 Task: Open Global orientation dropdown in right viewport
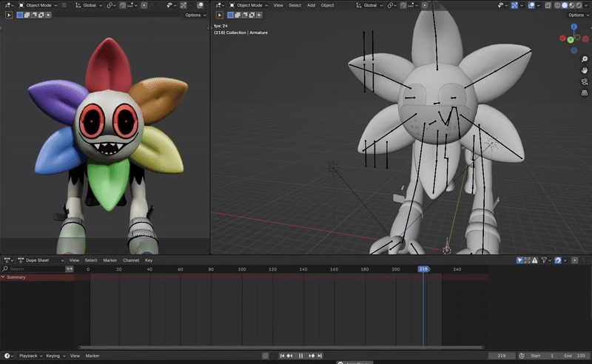(x=369, y=5)
